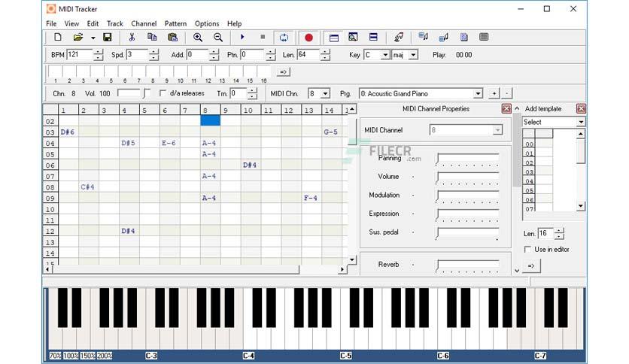Adjust the Reverb slider

(468, 265)
